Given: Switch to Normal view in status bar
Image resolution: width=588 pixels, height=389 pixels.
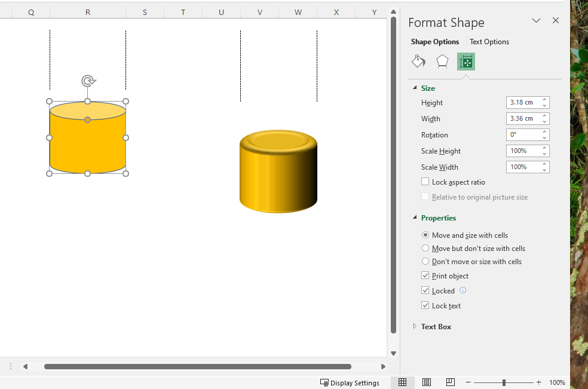Looking at the screenshot, I should [x=403, y=382].
